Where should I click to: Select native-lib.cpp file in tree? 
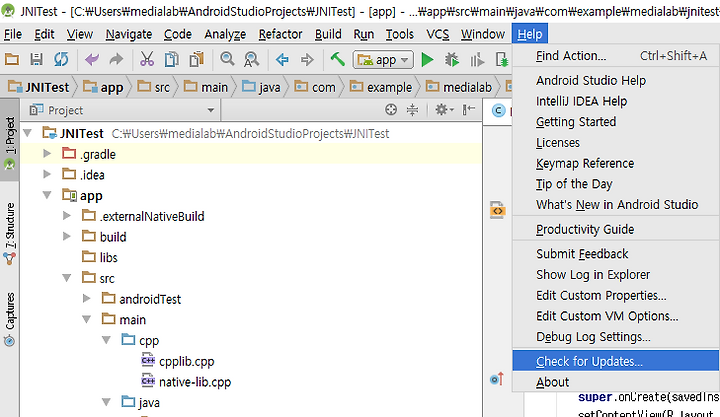click(195, 382)
